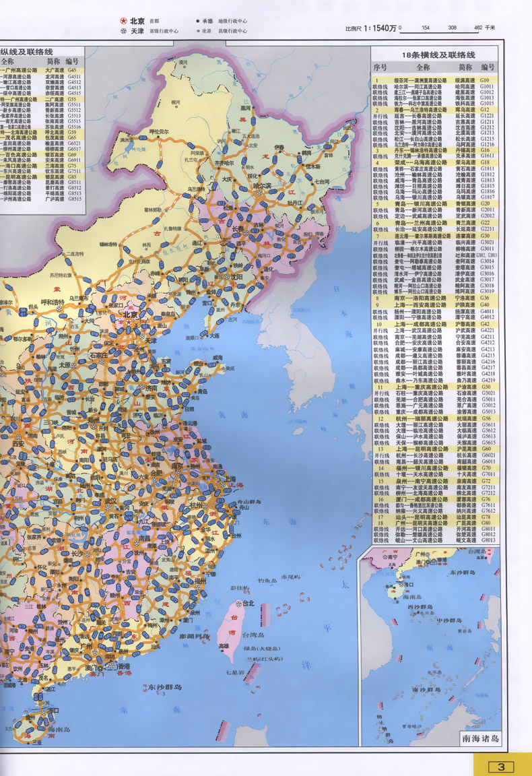532x776 pixels.
Task: Click the code G50 in right table
Action: click(486, 387)
